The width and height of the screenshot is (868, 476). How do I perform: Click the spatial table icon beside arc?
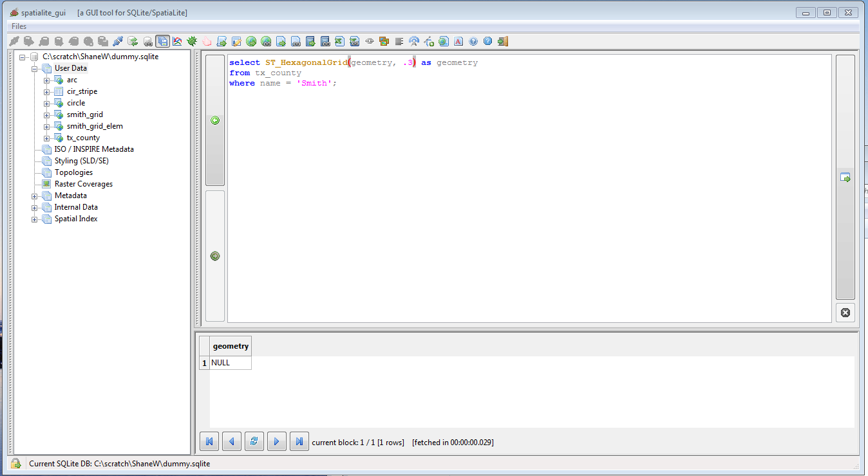(x=59, y=80)
